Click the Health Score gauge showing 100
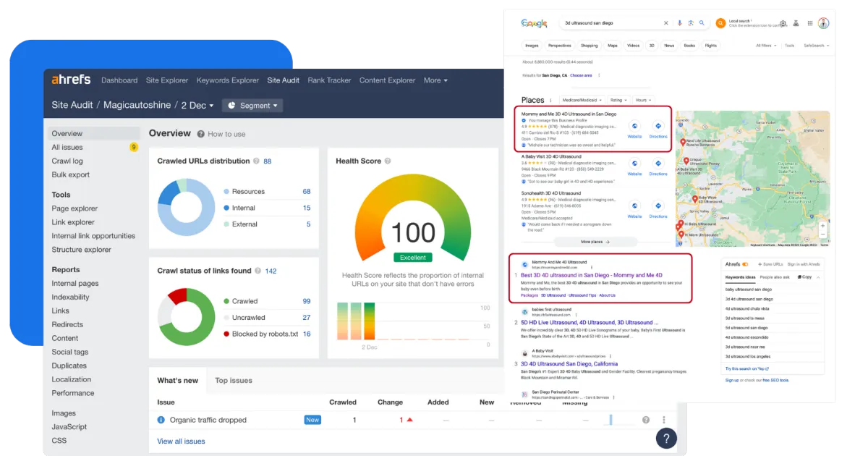Image resolution: width=868 pixels, height=456 pixels. tap(413, 219)
